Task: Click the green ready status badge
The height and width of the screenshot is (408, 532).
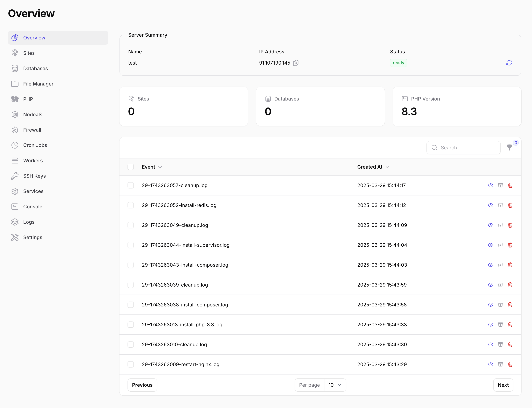Action: click(399, 63)
